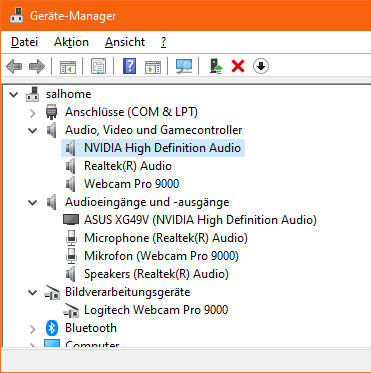Screen dimensions: 371x373
Task: Open the Ansicht menu
Action: click(x=125, y=42)
